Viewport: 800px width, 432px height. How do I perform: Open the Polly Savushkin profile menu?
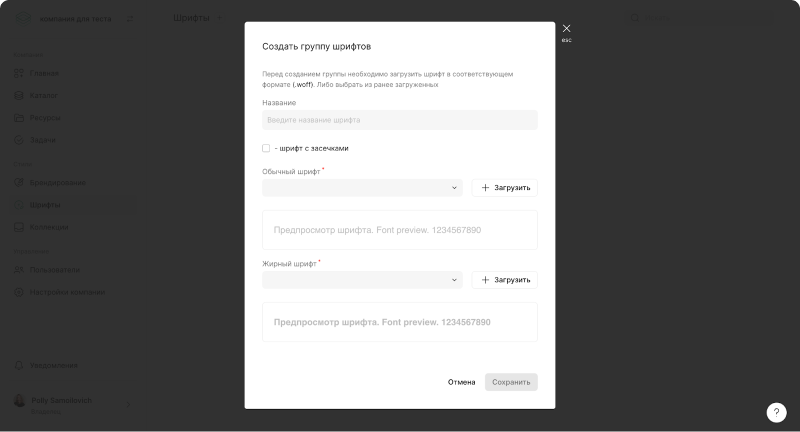[70, 403]
